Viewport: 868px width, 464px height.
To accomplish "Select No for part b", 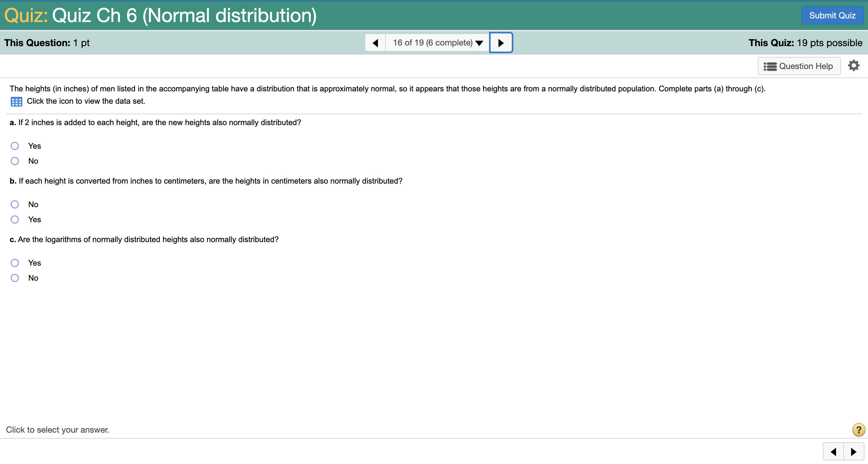I will click(15, 204).
